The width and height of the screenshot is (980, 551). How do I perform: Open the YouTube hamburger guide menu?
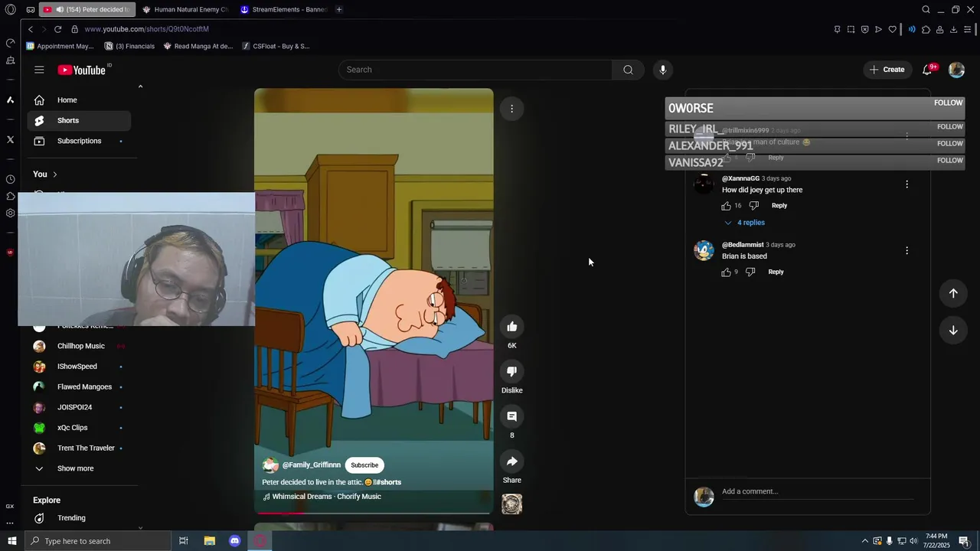39,70
